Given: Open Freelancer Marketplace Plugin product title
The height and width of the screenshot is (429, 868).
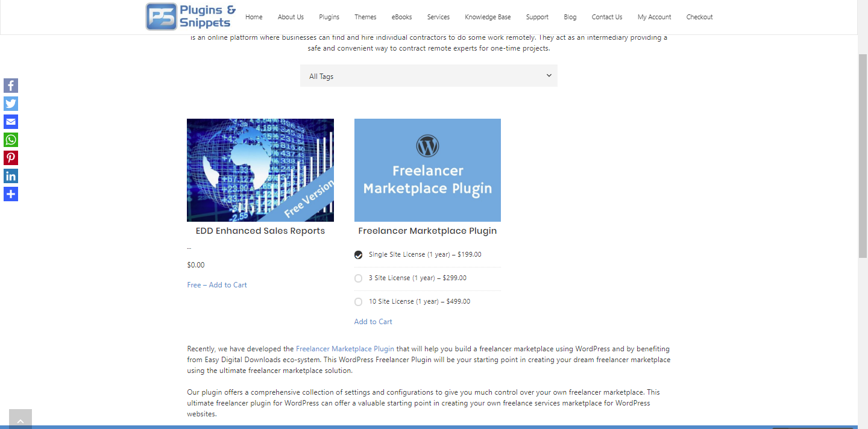Looking at the screenshot, I should point(427,231).
